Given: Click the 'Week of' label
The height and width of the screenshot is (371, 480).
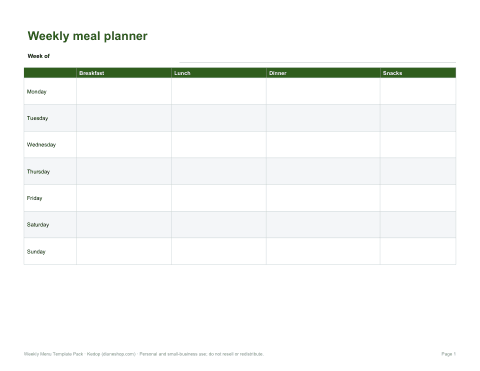Looking at the screenshot, I should [39, 56].
